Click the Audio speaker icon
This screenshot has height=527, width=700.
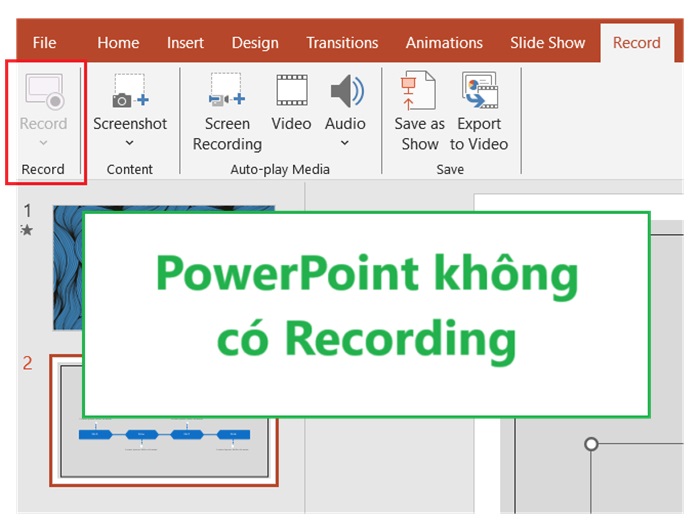point(347,91)
